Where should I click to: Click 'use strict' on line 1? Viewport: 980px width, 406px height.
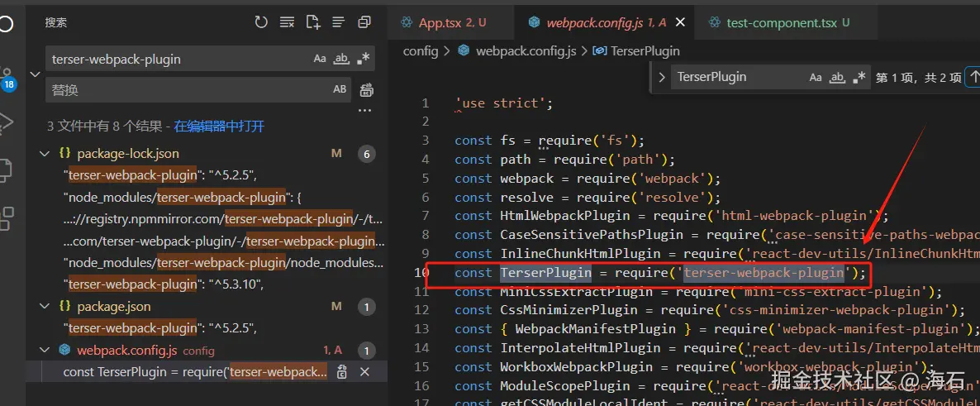[500, 103]
